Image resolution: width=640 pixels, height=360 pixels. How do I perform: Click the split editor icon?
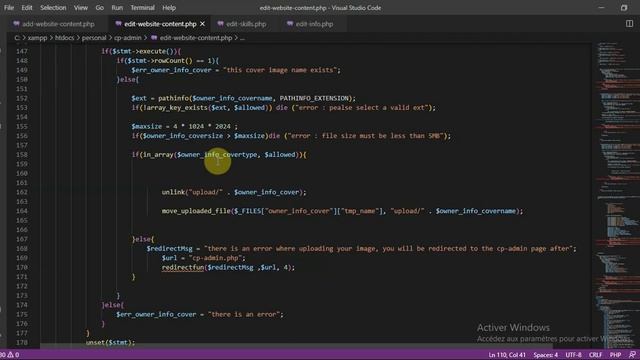coord(629,24)
